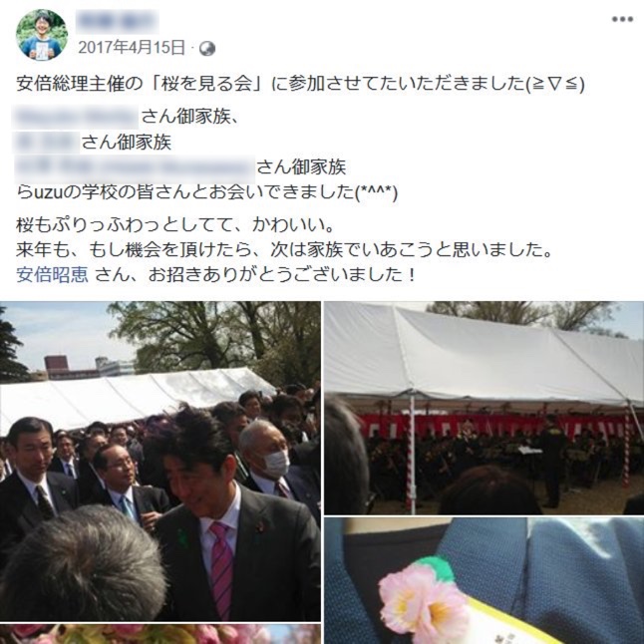Open the white tent band photo

tap(483, 408)
